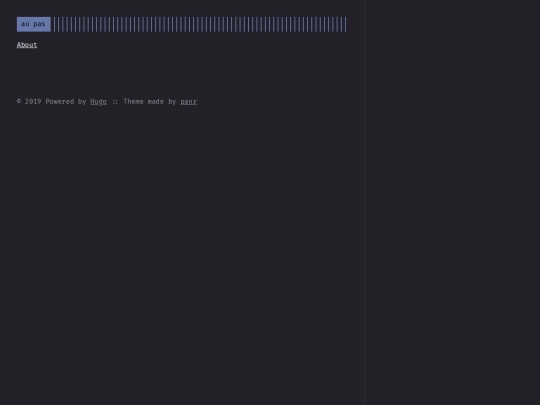Open the panr theme author link
540x405 pixels.
click(x=188, y=102)
